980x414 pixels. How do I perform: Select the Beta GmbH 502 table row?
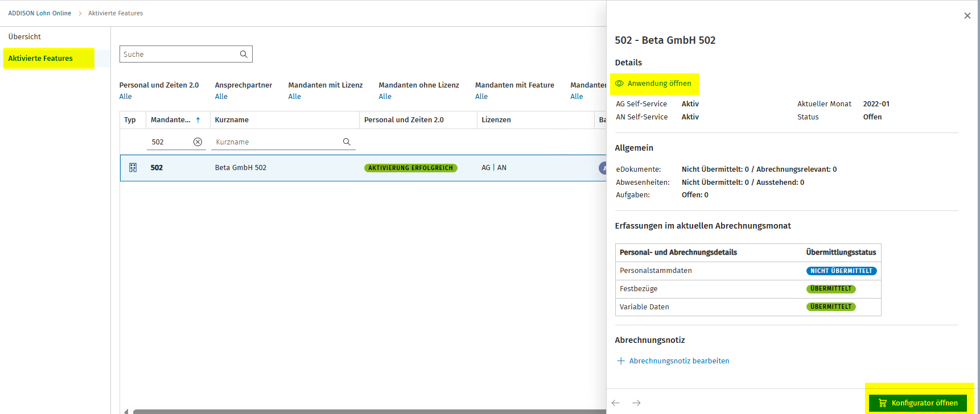(363, 168)
